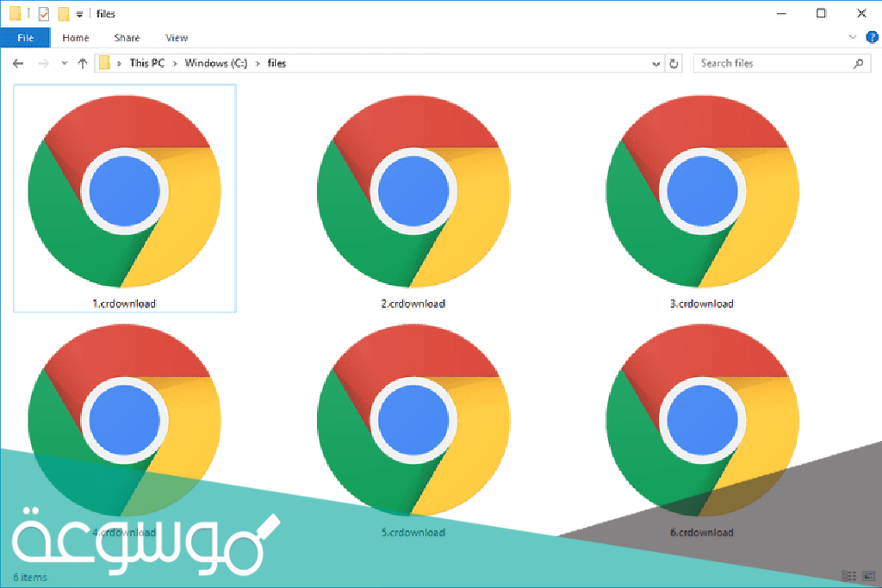Navigate to This PC in breadcrumb
This screenshot has height=588, width=882.
click(146, 64)
